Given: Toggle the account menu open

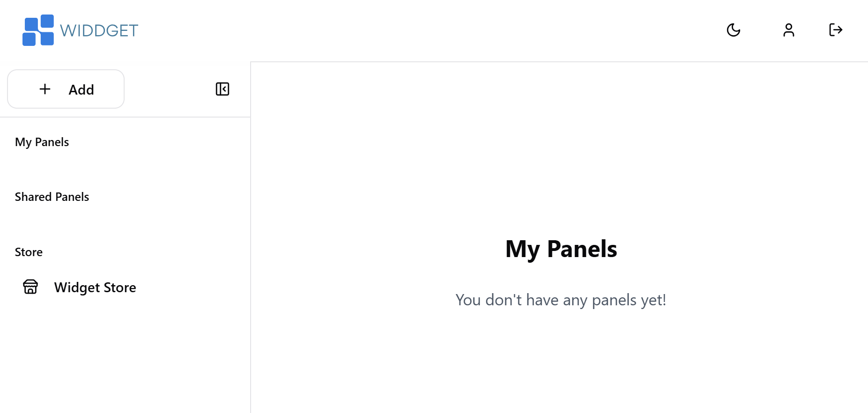Looking at the screenshot, I should click(788, 30).
